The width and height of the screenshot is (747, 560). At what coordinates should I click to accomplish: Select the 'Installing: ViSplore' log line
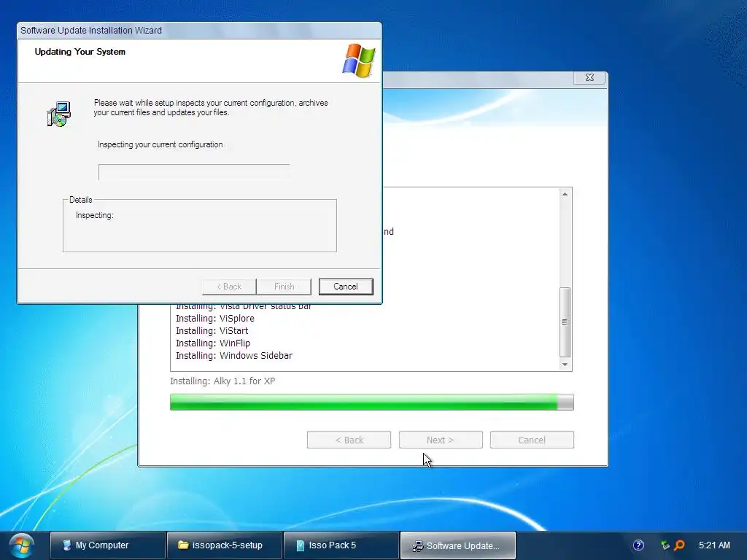click(x=215, y=319)
